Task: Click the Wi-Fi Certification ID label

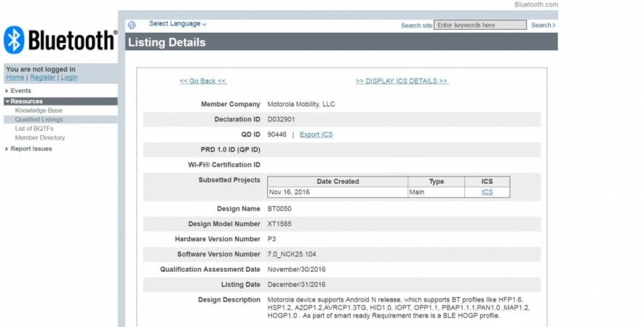Action: [224, 165]
